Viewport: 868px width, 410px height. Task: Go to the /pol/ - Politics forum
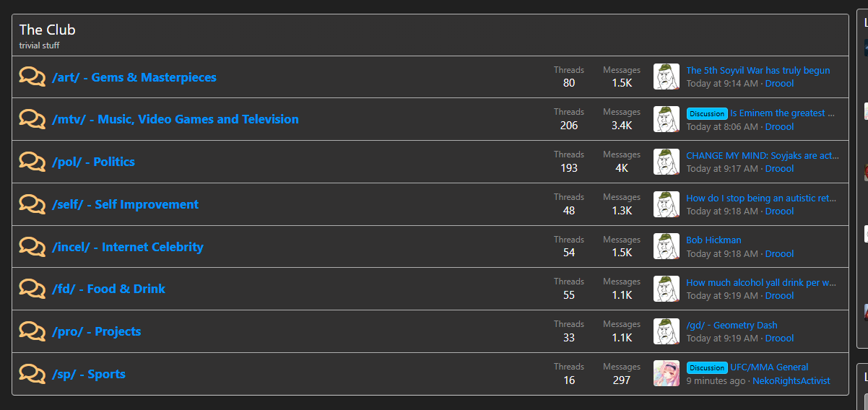coord(93,162)
